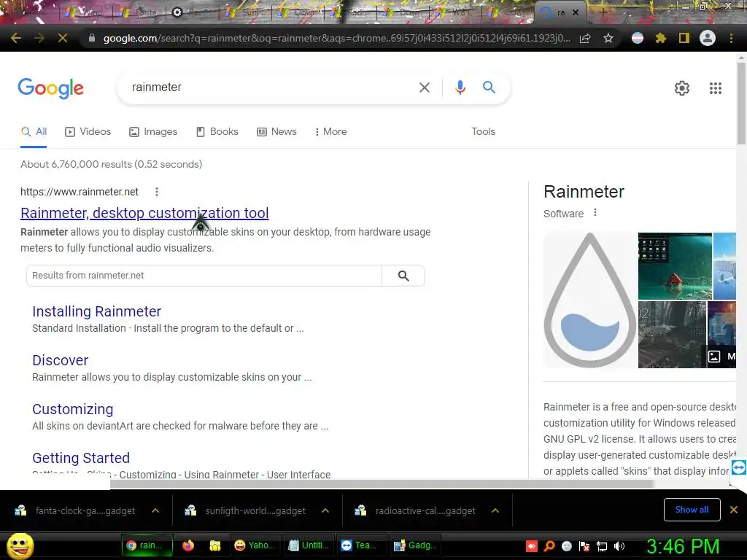Switch to the TeamViewer taskbar window
Viewport: 747px width, 560px height.
tap(362, 545)
